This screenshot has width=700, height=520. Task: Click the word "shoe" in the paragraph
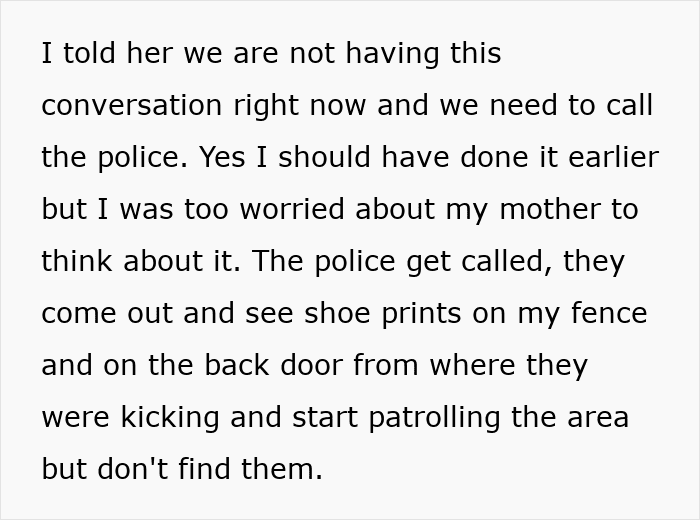pos(332,313)
